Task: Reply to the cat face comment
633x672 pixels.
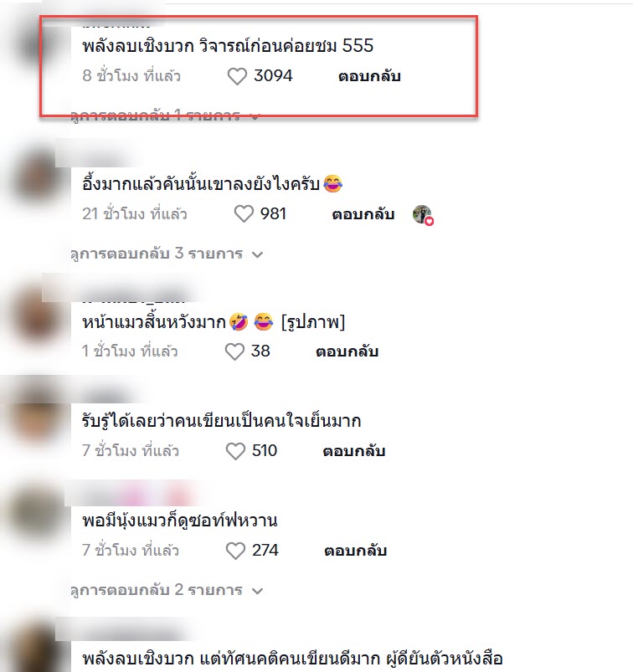Action: (x=347, y=351)
